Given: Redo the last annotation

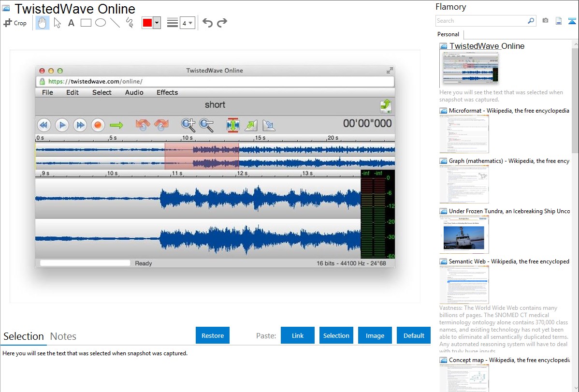Looking at the screenshot, I should (222, 23).
